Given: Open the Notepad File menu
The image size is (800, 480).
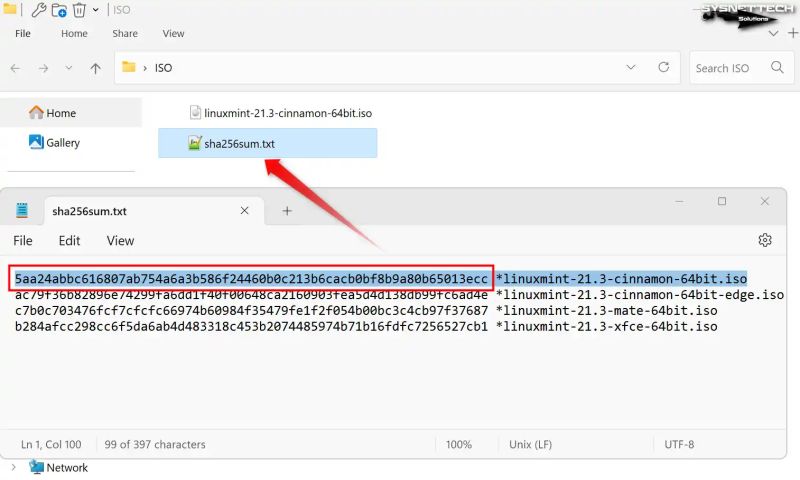Looking at the screenshot, I should (22, 241).
